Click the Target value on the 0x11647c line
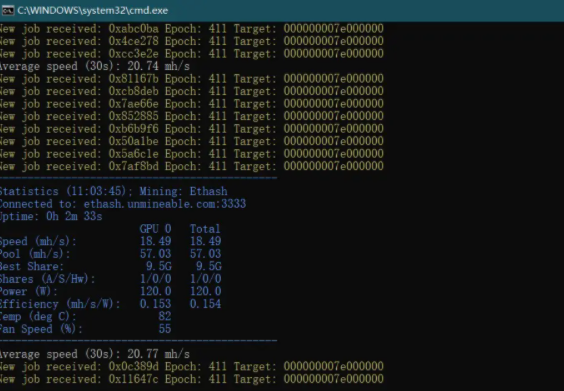 [333, 379]
